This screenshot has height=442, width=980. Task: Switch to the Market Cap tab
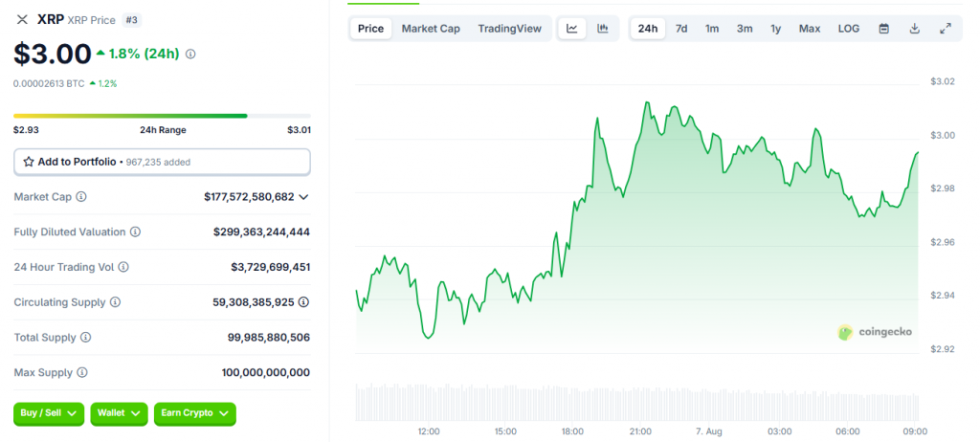point(431,29)
